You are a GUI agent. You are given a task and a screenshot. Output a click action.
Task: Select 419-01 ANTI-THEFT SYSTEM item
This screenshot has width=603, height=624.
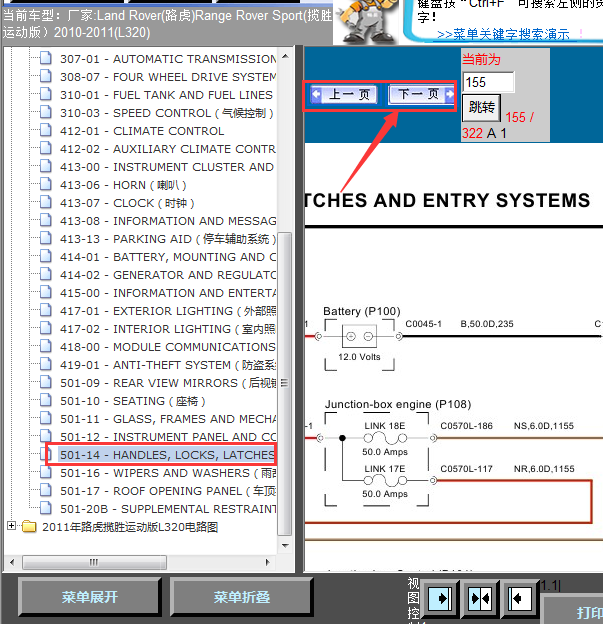pyautogui.click(x=168, y=365)
